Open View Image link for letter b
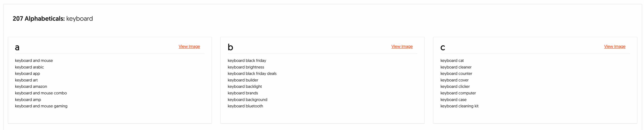The height and width of the screenshot is (130, 644). (402, 46)
